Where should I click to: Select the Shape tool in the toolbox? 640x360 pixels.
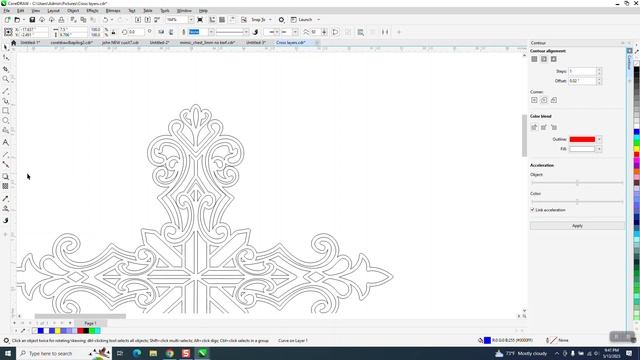click(5, 58)
